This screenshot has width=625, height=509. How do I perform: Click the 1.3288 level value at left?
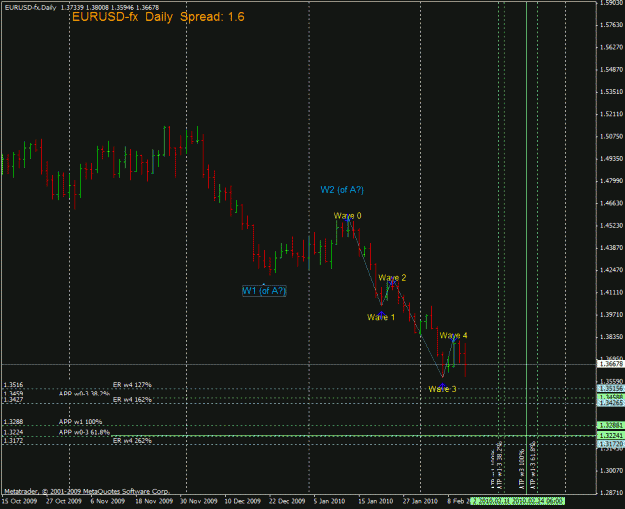tap(13, 422)
